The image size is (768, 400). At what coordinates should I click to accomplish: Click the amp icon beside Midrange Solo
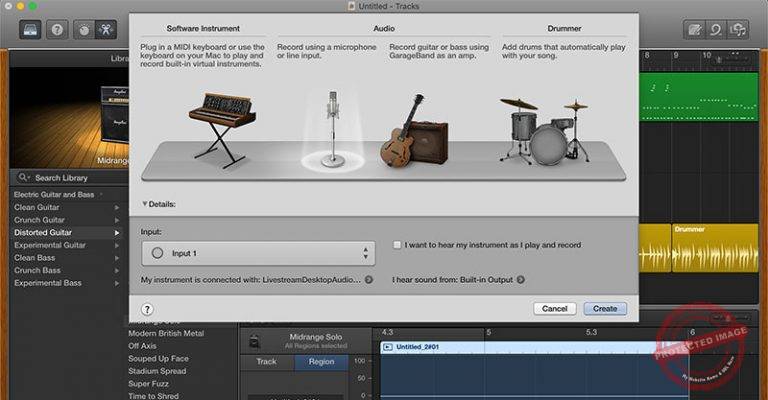click(x=254, y=341)
